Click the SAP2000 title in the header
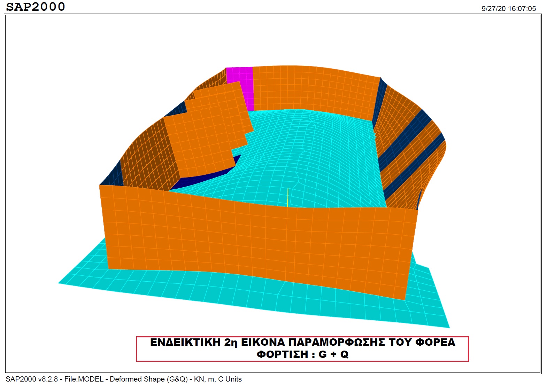 pyautogui.click(x=36, y=7)
